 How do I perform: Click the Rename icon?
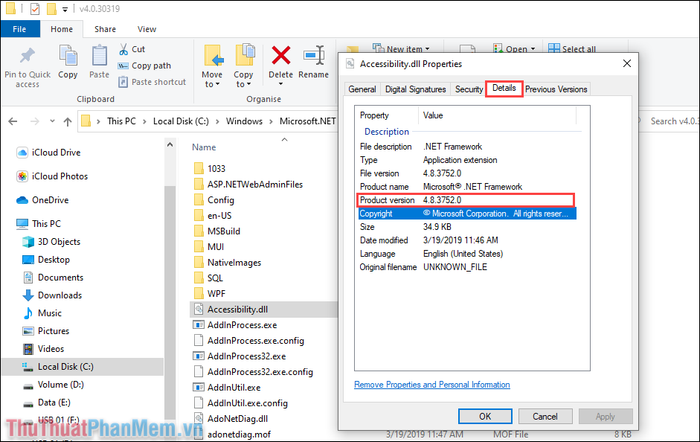314,56
